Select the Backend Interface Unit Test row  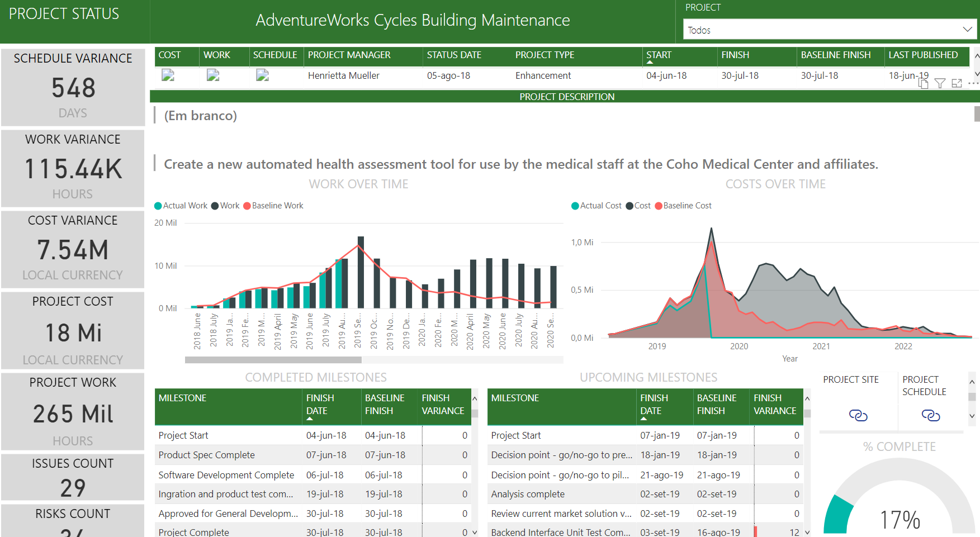click(x=645, y=532)
